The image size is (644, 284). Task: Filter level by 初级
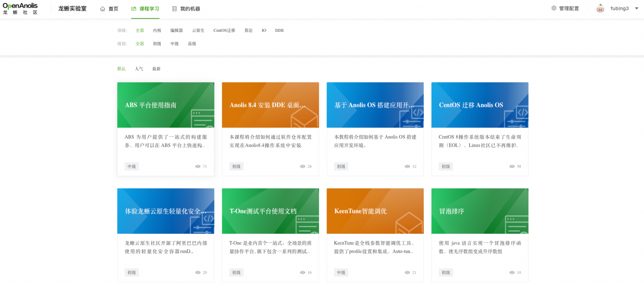point(157,44)
